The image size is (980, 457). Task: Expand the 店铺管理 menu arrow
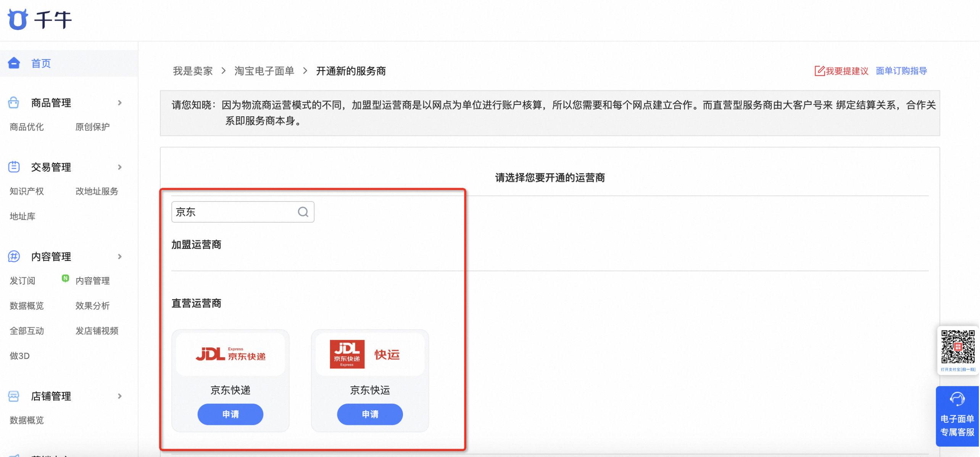(120, 396)
